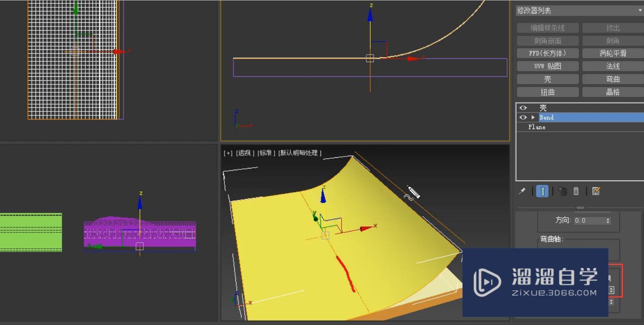Click the 方向 direction spinner arrows

tap(608, 220)
